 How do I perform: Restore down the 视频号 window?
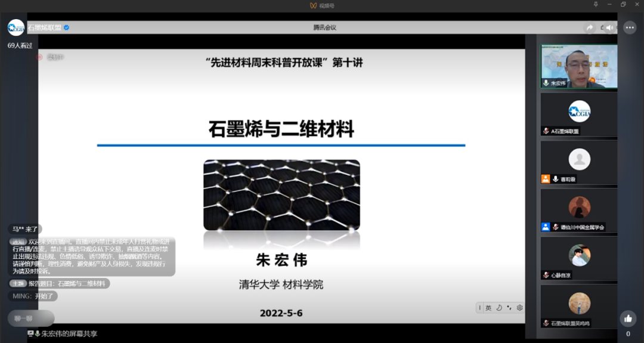pos(623,4)
